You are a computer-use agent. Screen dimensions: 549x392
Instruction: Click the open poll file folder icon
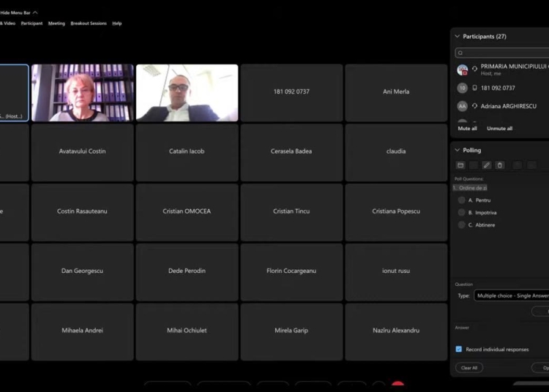pos(460,165)
